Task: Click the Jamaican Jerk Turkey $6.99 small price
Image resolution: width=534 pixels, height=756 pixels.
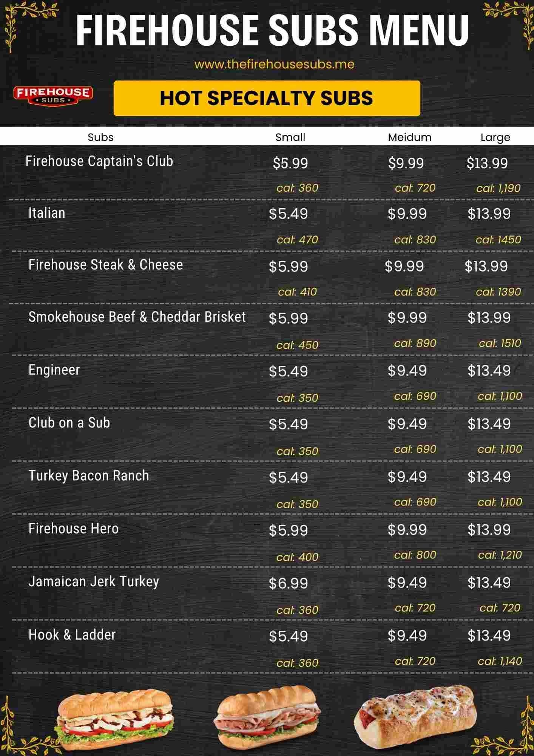Action: click(x=289, y=583)
